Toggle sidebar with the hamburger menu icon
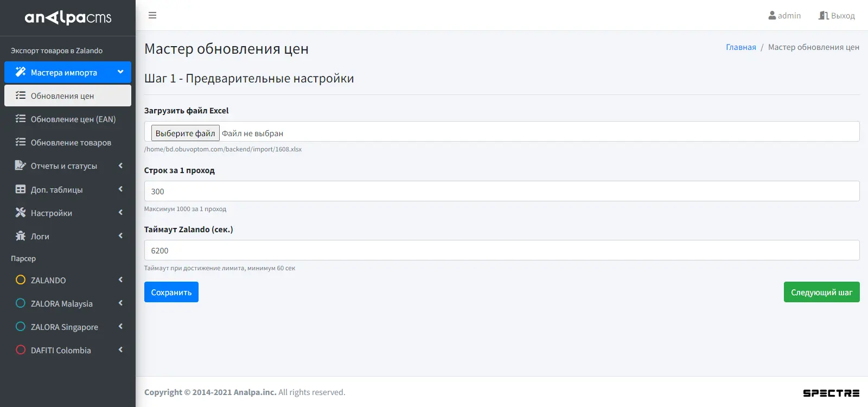 click(x=152, y=15)
